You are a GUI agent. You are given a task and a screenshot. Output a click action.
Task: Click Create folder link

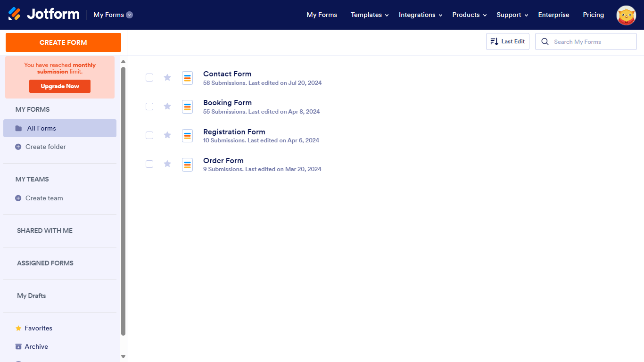tap(46, 147)
